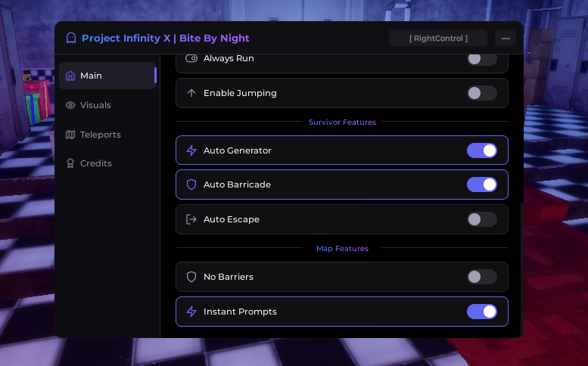Click the lightning icon for Instant Prompts

pyautogui.click(x=191, y=312)
